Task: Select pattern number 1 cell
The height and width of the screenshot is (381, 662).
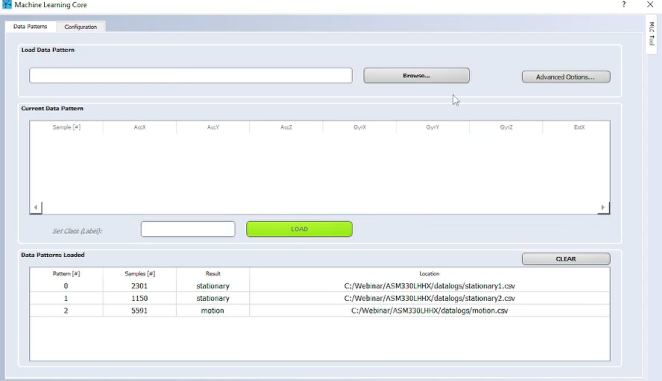Action: pos(66,298)
